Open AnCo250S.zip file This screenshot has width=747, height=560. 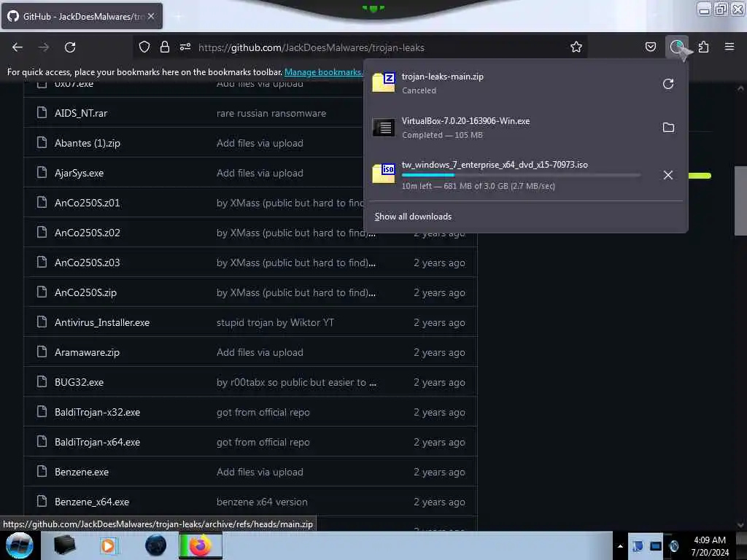click(x=85, y=293)
